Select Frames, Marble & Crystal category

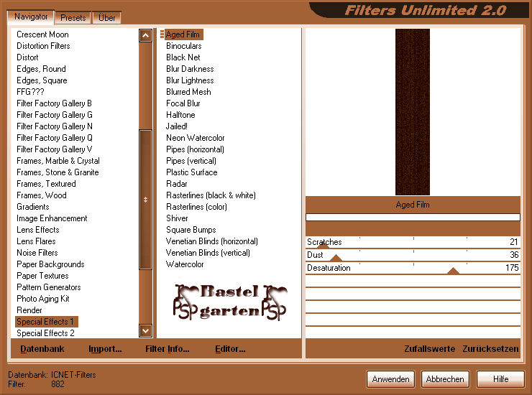point(58,161)
